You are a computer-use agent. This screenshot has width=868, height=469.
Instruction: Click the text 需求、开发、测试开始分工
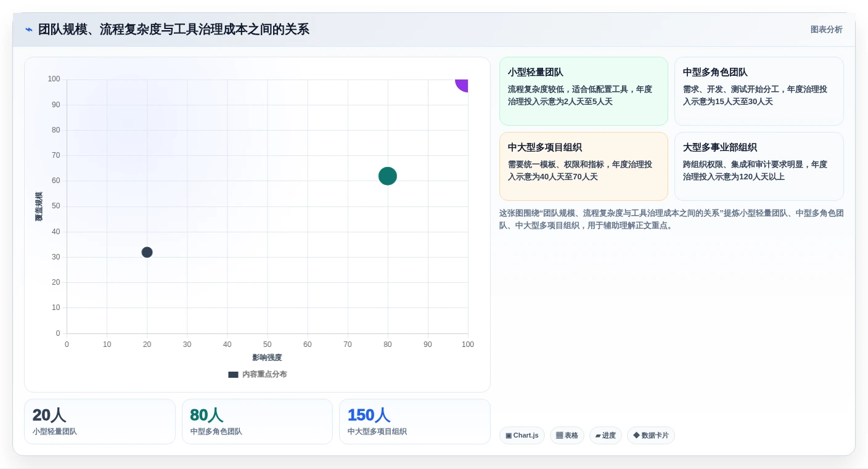(731, 89)
